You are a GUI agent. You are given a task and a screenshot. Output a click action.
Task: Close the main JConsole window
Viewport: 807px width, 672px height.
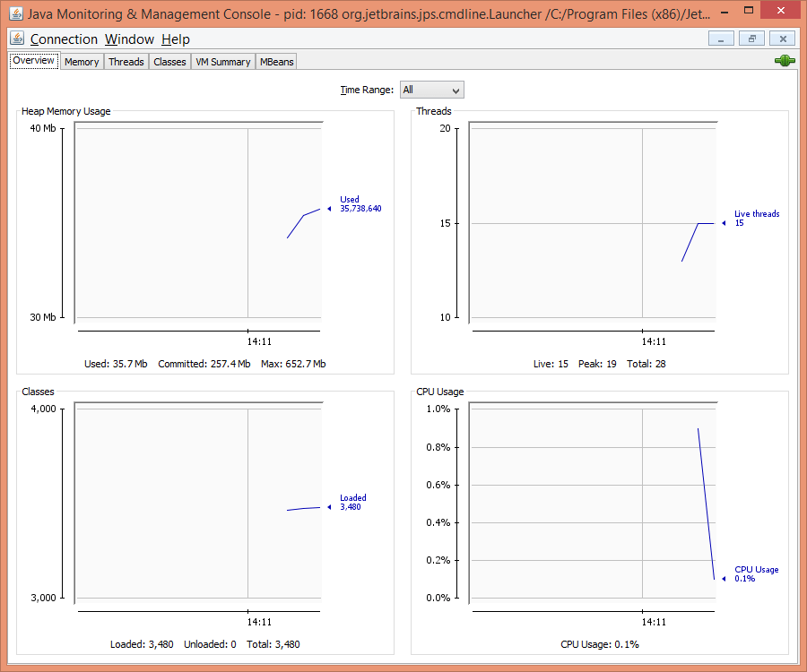click(781, 10)
